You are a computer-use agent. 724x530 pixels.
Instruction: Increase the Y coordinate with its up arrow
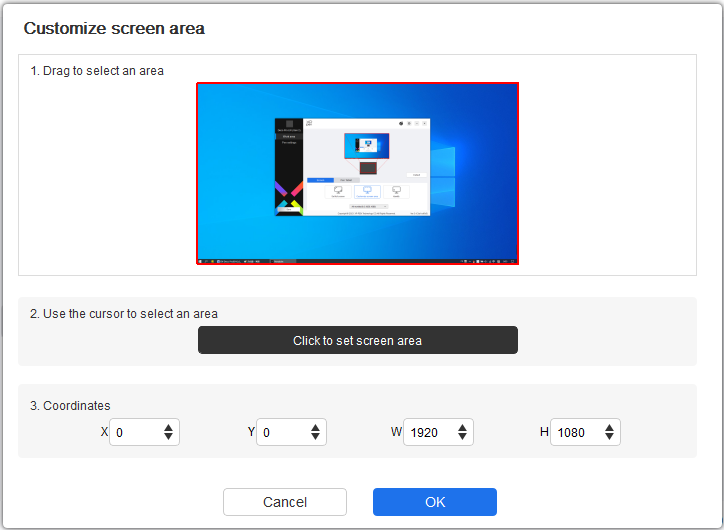pyautogui.click(x=315, y=427)
